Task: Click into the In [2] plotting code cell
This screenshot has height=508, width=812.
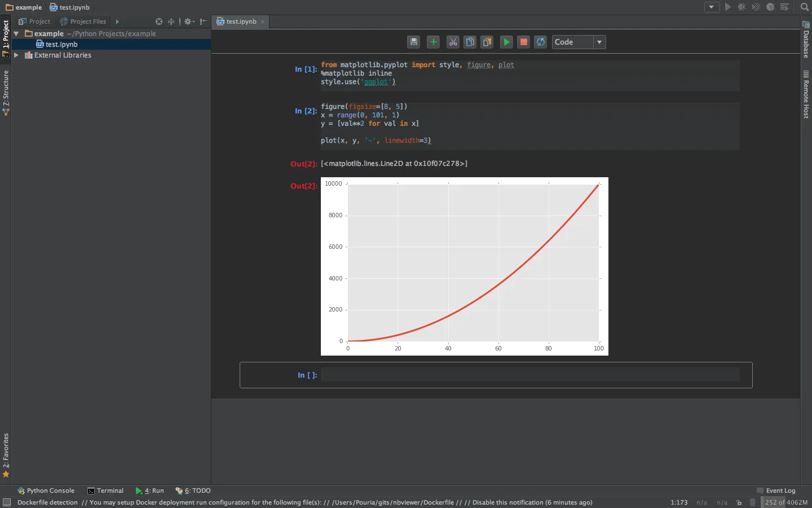Action: tap(530, 126)
